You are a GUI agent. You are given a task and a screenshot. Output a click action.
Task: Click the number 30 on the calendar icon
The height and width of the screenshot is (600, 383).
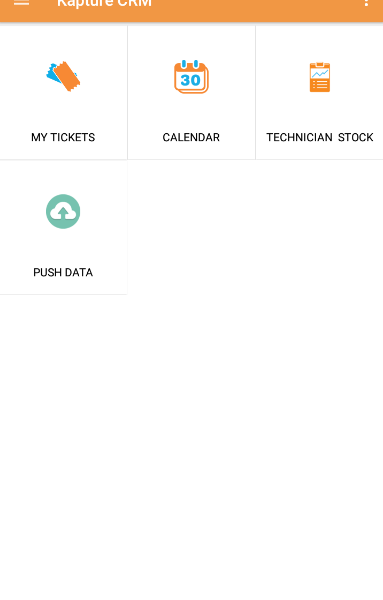pyautogui.click(x=190, y=80)
